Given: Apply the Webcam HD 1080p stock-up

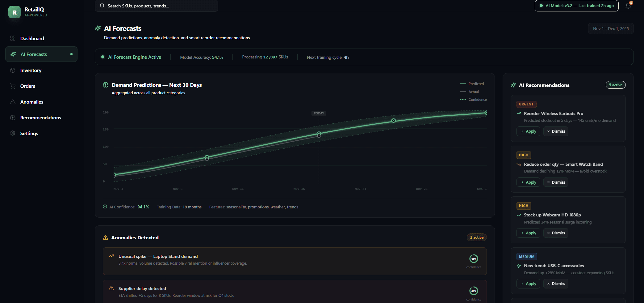Looking at the screenshot, I should (x=528, y=233).
